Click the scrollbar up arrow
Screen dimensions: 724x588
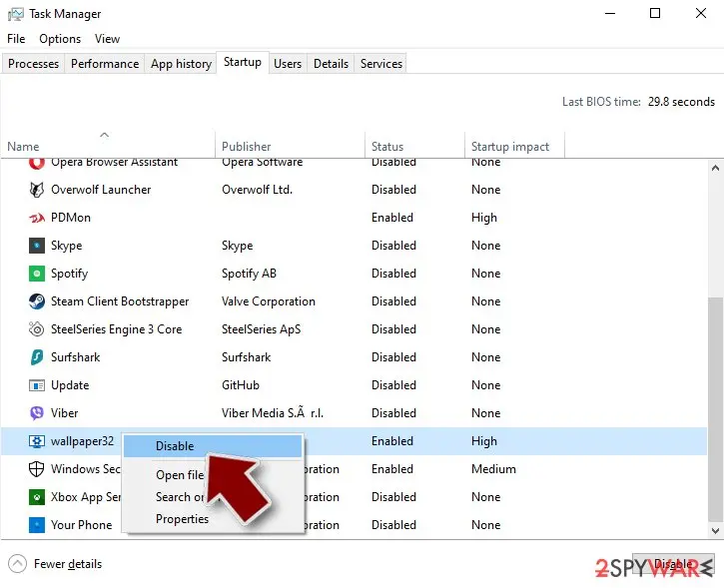pos(715,168)
